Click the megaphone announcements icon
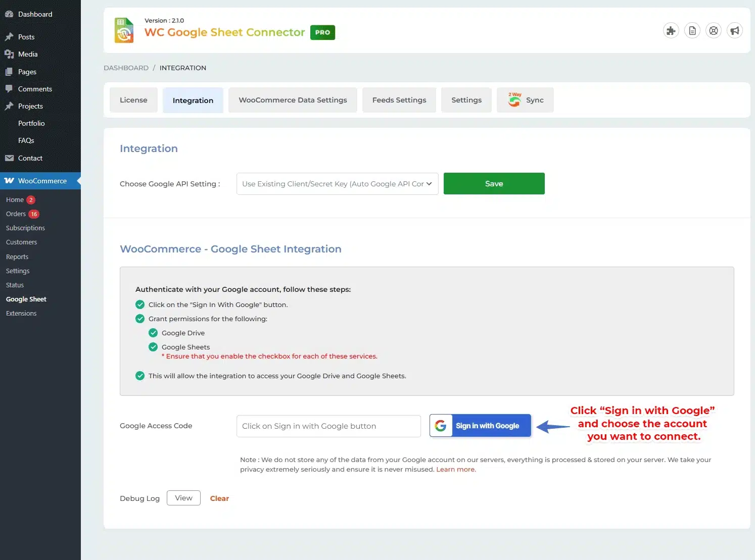755x560 pixels. pos(735,31)
